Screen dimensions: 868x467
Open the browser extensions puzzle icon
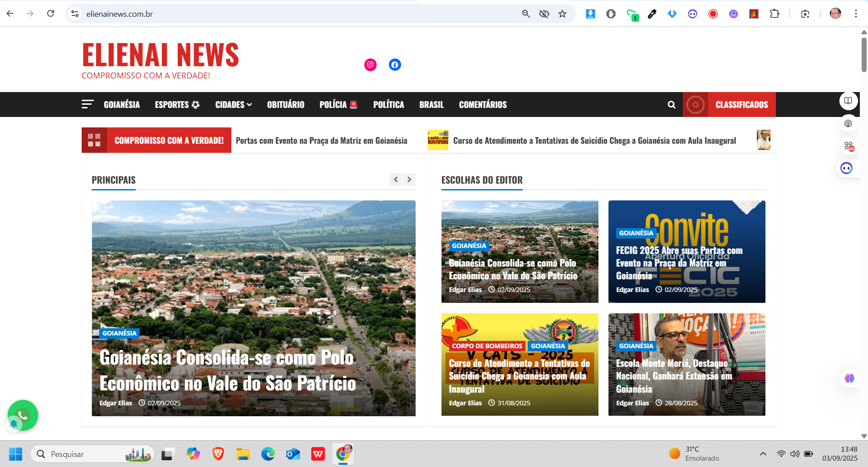pyautogui.click(x=775, y=14)
